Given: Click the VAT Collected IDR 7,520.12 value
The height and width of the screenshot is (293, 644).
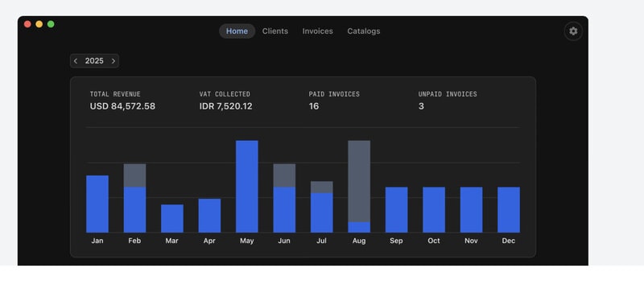Looking at the screenshot, I should coord(226,106).
